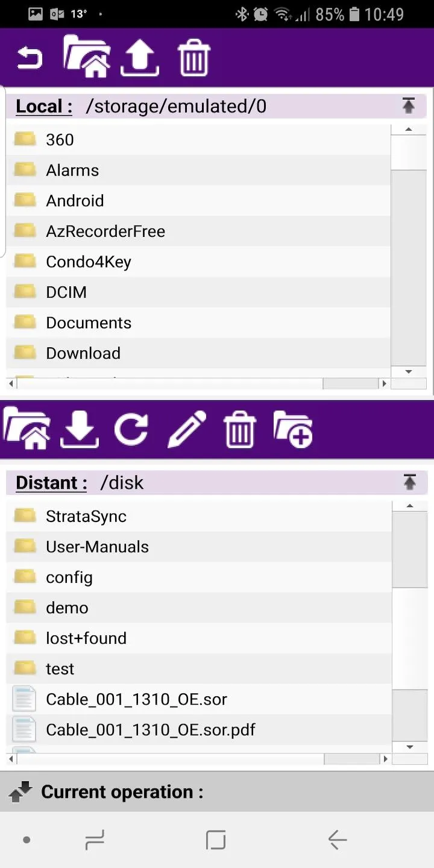Tap the Android home button
The width and height of the screenshot is (434, 868).
coord(216,839)
